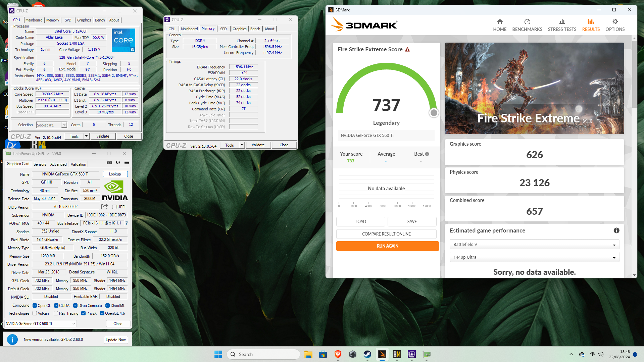Viewport: 644px width, 362px height.
Task: Open File Explorer from taskbar
Action: pyautogui.click(x=308, y=354)
